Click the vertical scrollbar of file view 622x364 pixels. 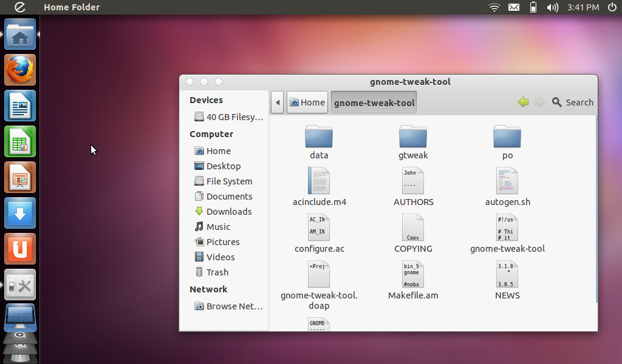coord(596,209)
